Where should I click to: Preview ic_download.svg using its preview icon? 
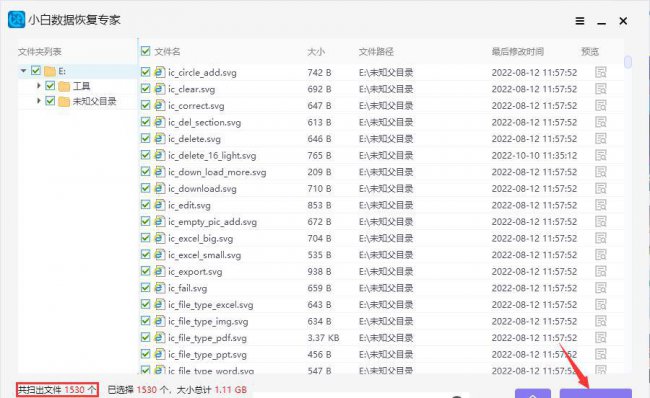tap(601, 188)
